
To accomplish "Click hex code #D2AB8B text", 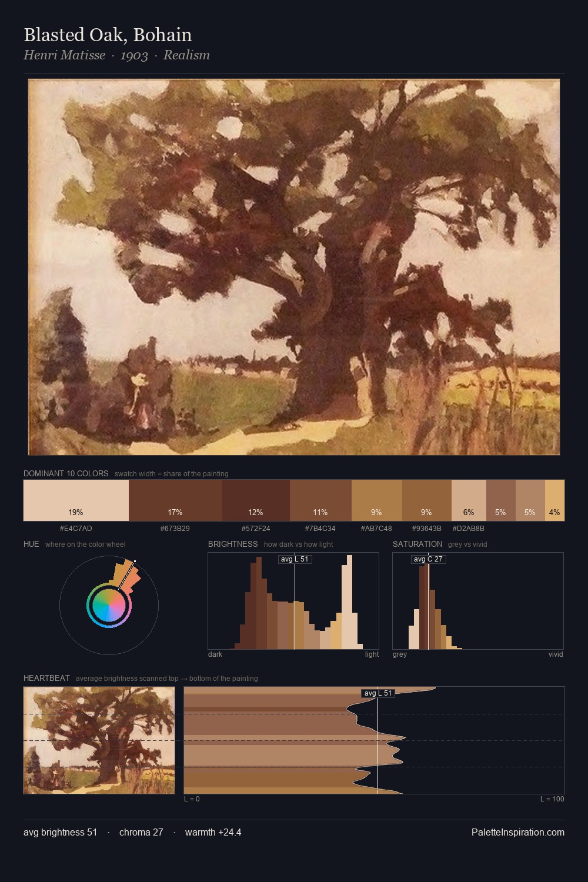I will pyautogui.click(x=469, y=528).
